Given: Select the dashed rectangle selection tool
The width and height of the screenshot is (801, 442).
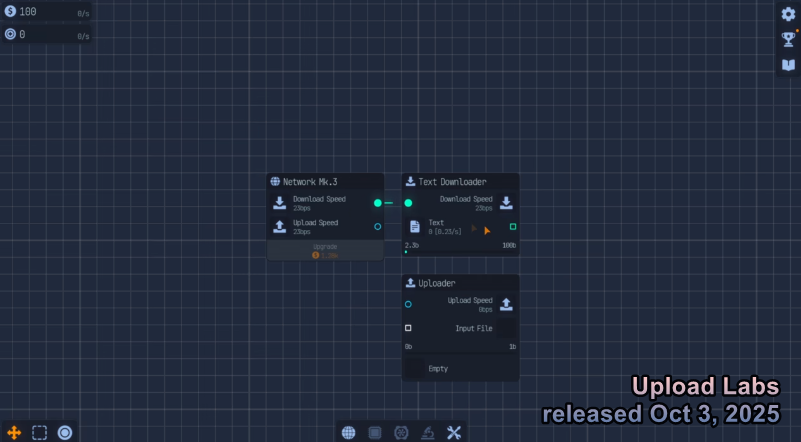Looking at the screenshot, I should click(x=40, y=432).
